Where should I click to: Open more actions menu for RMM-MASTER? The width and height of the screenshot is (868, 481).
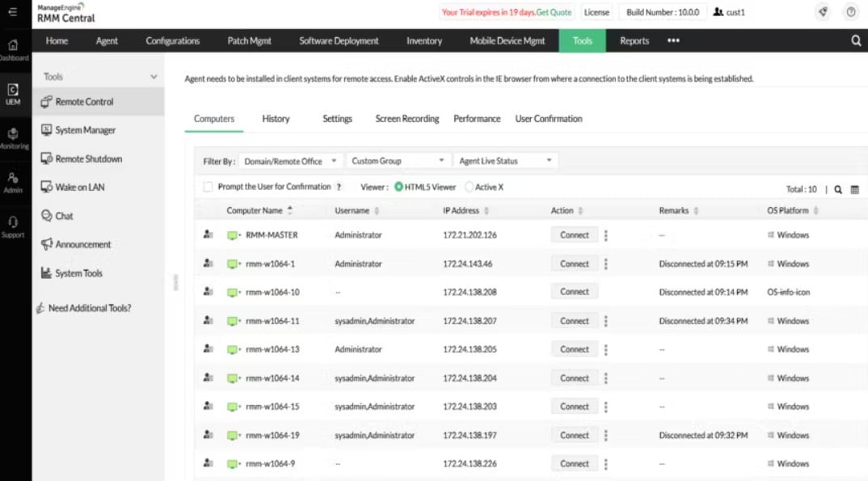click(x=605, y=235)
